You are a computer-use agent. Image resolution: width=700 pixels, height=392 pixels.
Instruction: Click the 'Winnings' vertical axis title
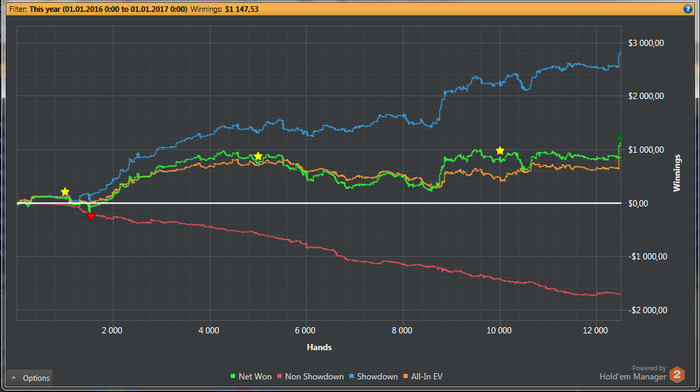677,173
